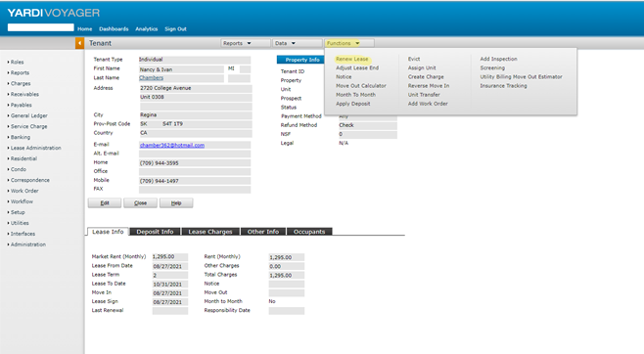Expand Payables in side menu
Image resolution: width=644 pixels, height=354 pixels.
tap(20, 105)
